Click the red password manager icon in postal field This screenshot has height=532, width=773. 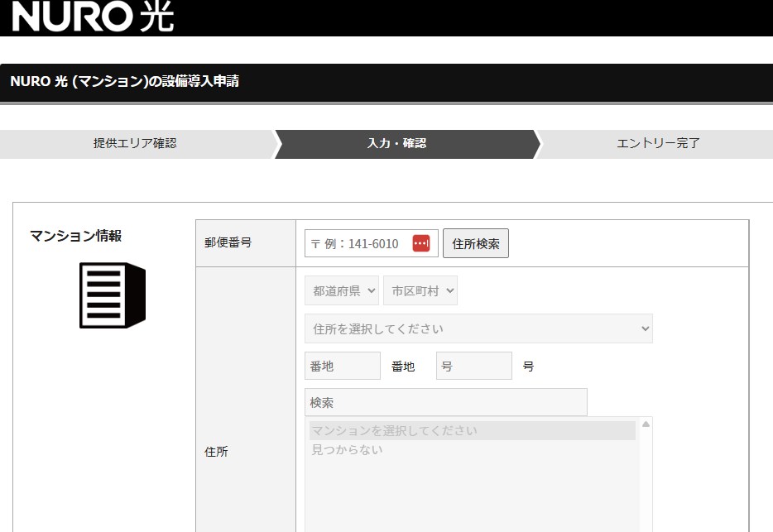(421, 243)
